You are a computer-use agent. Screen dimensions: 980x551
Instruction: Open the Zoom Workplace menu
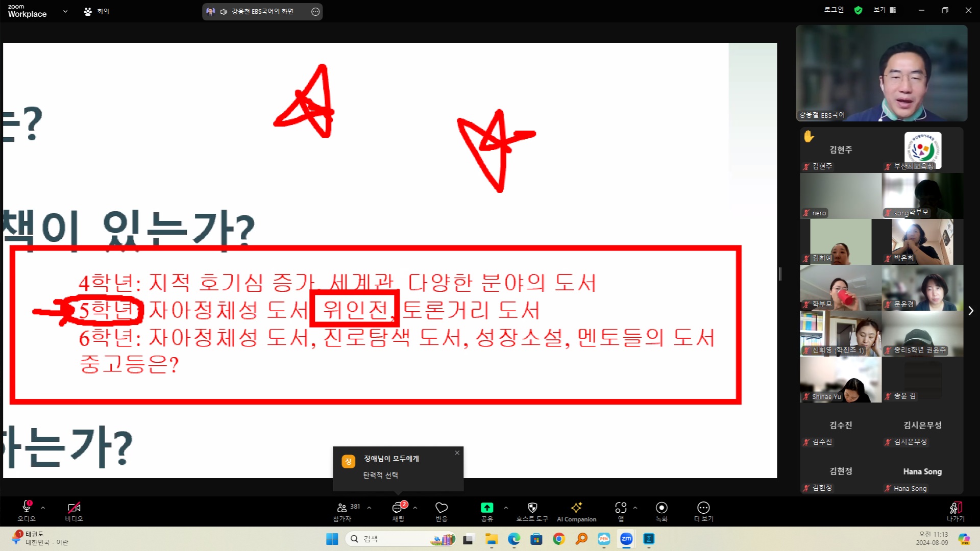[x=65, y=11]
